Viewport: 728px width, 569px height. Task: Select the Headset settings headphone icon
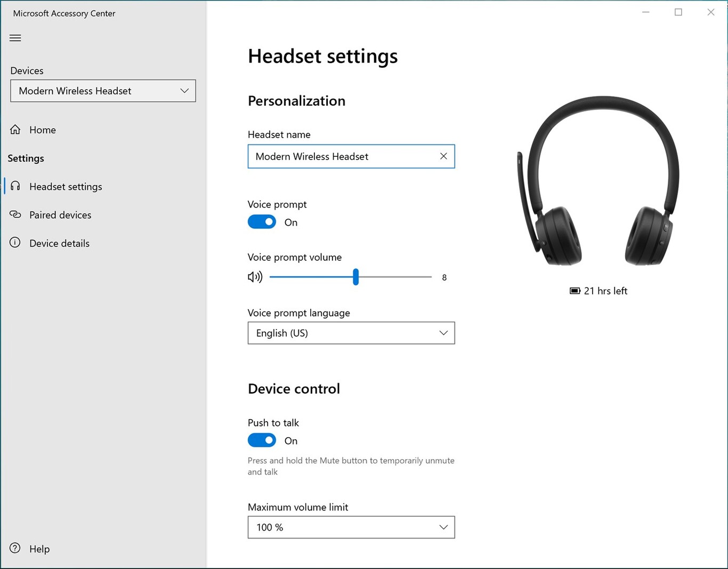coord(15,186)
